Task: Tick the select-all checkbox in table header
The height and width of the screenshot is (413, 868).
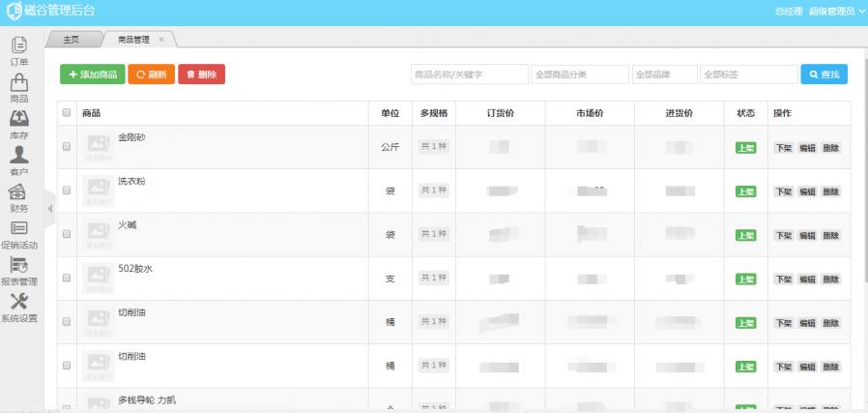Action: click(67, 113)
